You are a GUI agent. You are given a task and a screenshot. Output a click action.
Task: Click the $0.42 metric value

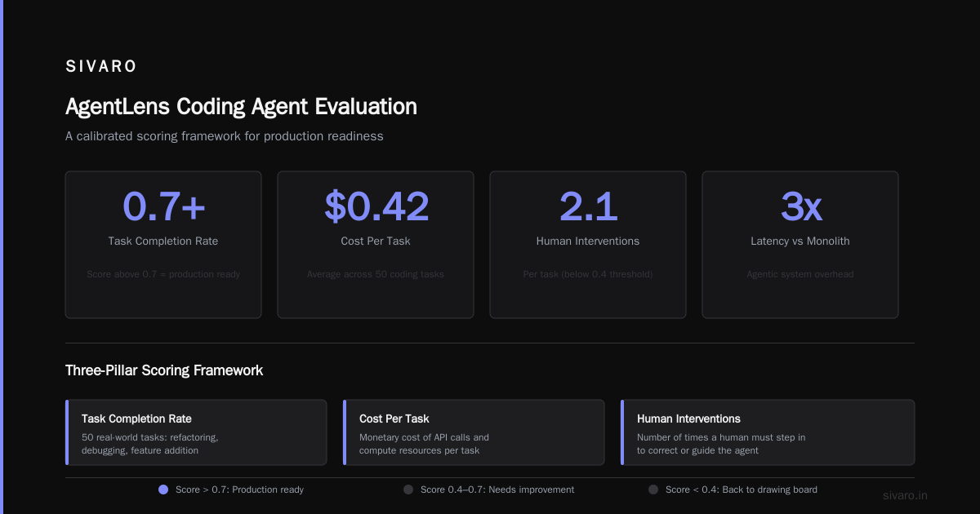(376, 206)
